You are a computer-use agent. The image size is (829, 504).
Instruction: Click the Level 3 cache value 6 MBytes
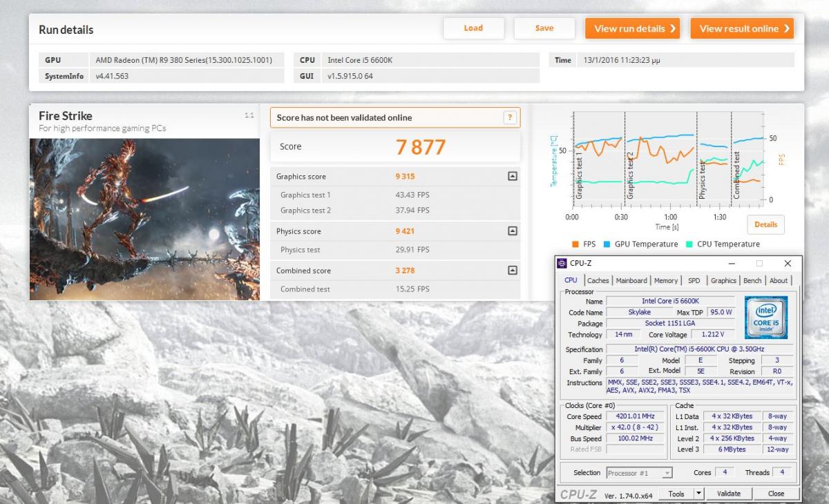coord(731,449)
